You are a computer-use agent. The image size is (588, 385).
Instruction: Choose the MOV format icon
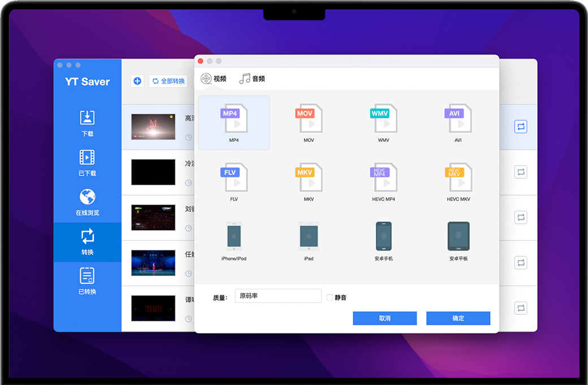308,119
